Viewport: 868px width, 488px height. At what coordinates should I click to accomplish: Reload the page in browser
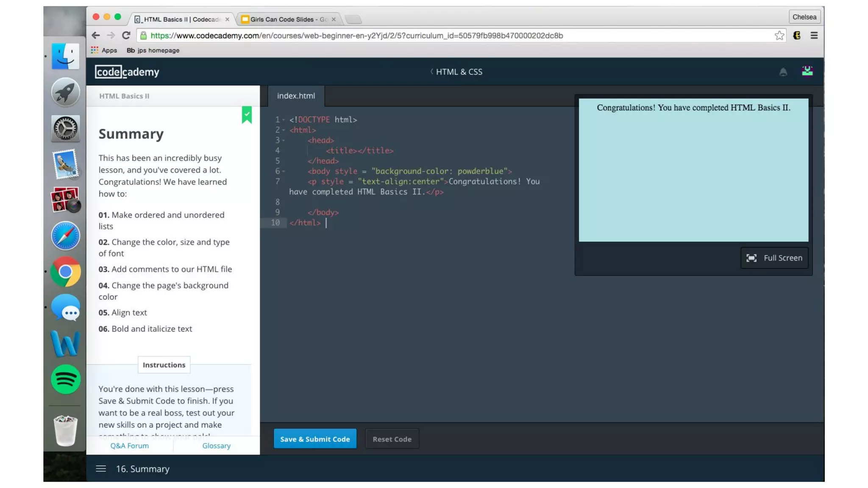[126, 36]
